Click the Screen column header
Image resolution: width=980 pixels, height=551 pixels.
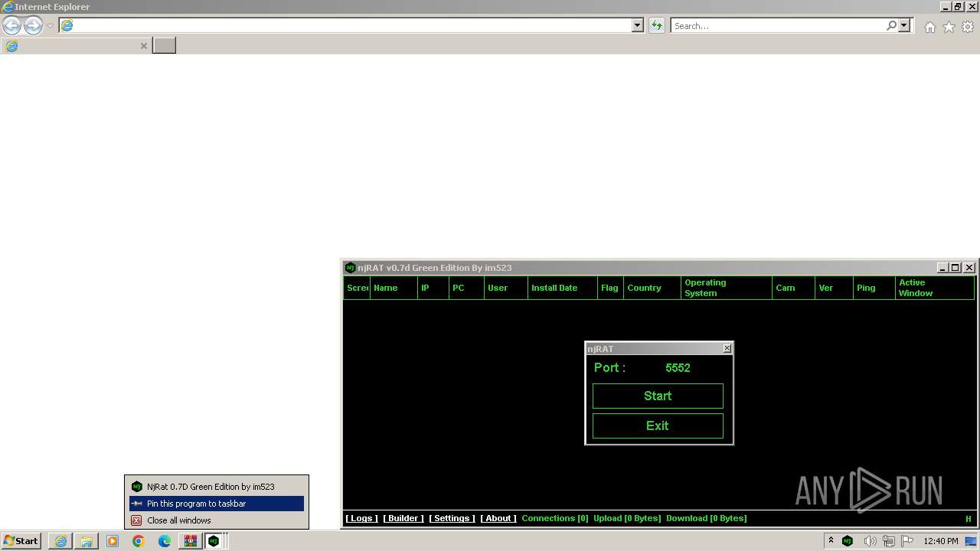357,288
